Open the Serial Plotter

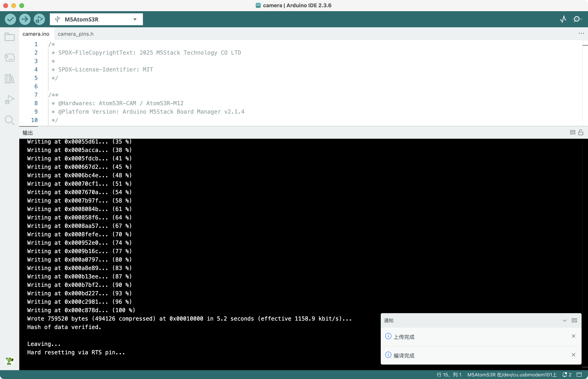point(563,19)
